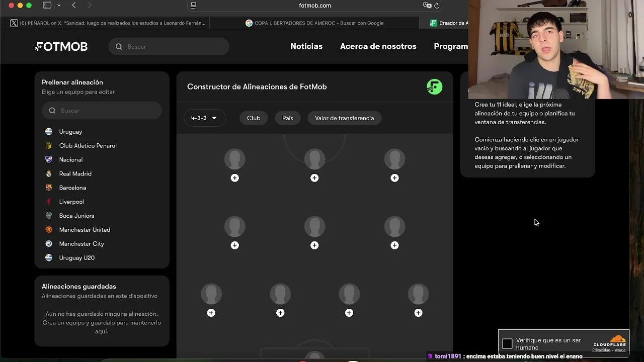The image size is (644, 362).
Task: Click the Privacidad link in Cloudflare widget
Action: click(x=601, y=350)
